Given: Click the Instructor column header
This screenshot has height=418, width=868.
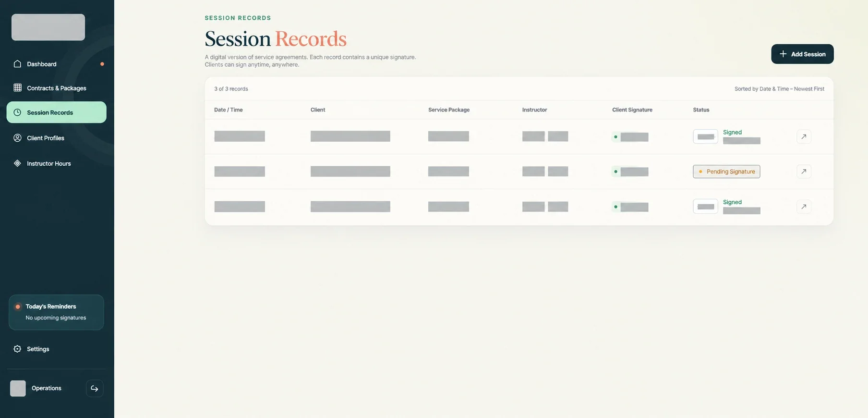Looking at the screenshot, I should point(535,110).
